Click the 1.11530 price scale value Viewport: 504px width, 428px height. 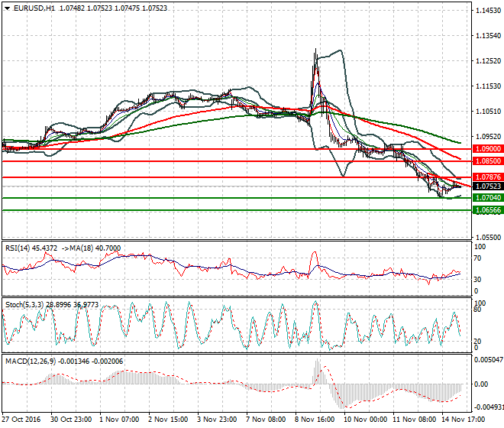point(488,86)
